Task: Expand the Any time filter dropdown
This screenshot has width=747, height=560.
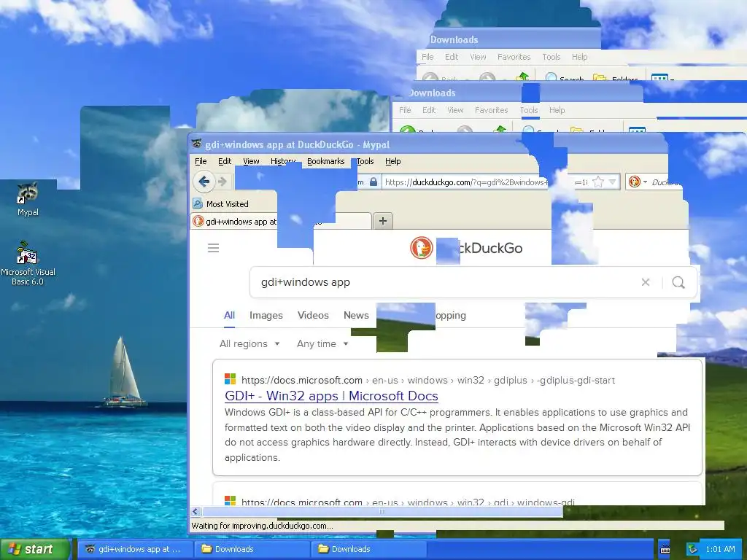Action: [x=322, y=344]
